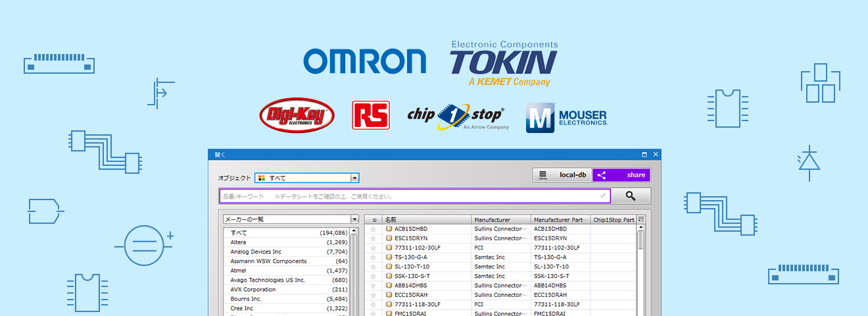Viewport: 868px width, 316px height.
Task: Click the magnifier search button
Action: [x=631, y=196]
